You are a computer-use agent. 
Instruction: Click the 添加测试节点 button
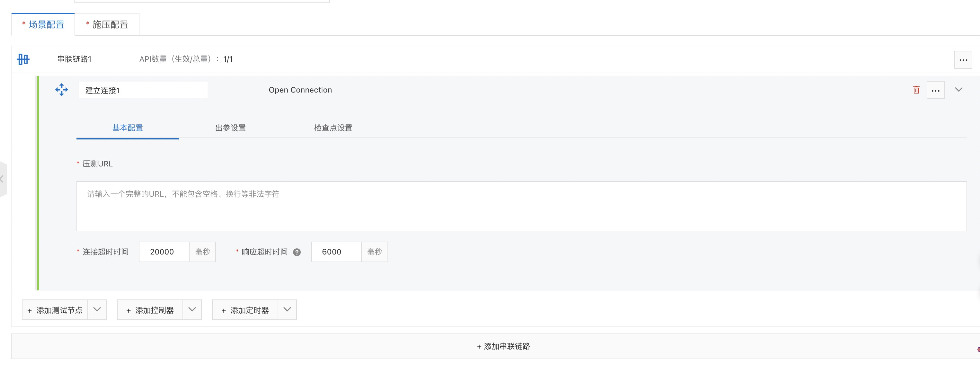point(55,310)
